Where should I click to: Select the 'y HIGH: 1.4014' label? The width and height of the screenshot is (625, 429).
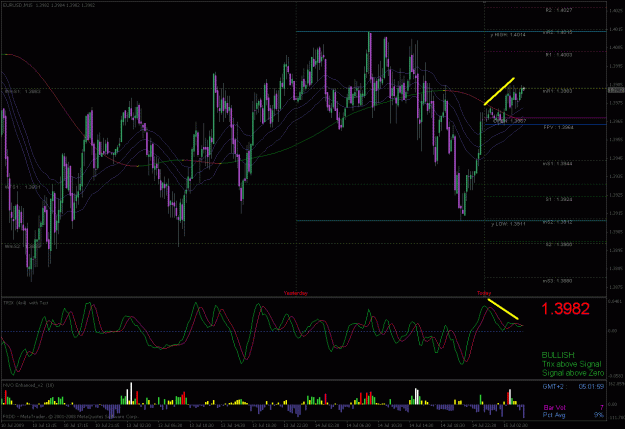click(x=508, y=35)
